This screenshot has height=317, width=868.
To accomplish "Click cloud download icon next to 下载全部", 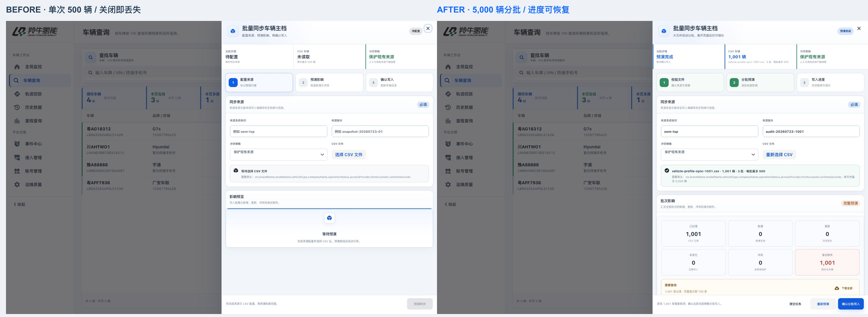I will coord(837,288).
